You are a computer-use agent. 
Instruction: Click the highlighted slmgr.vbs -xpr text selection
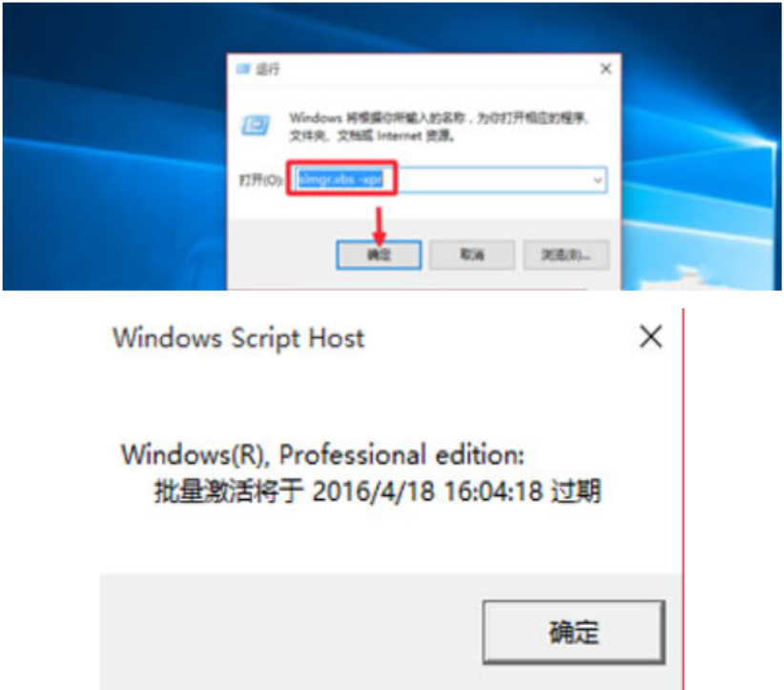coord(340,179)
